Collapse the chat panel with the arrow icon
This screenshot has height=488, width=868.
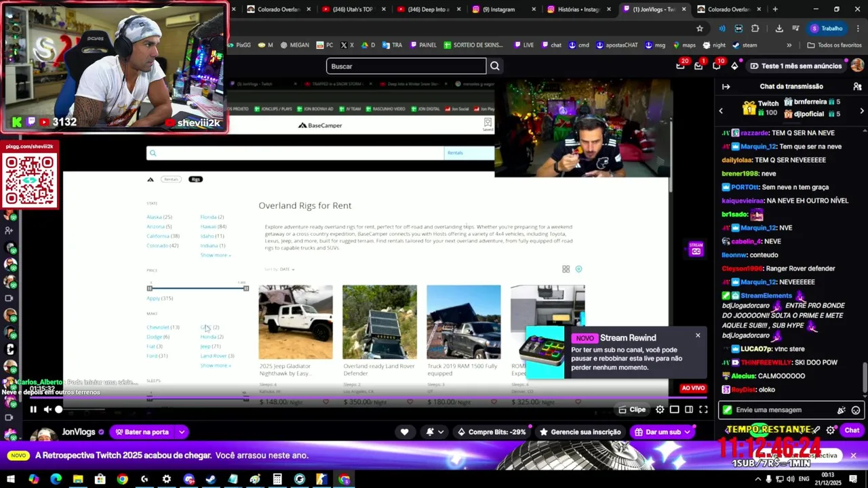click(x=726, y=86)
